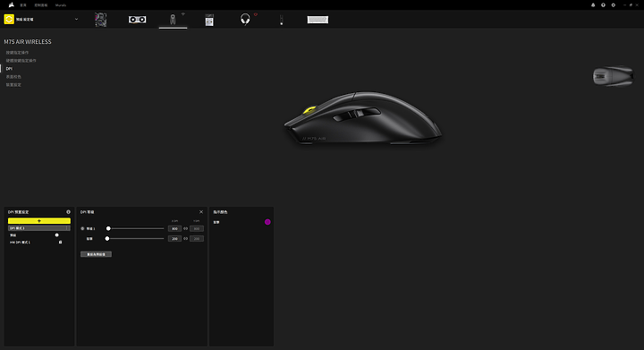The image size is (644, 350).
Task: Click the side-view mouse image
Action: coord(363,118)
